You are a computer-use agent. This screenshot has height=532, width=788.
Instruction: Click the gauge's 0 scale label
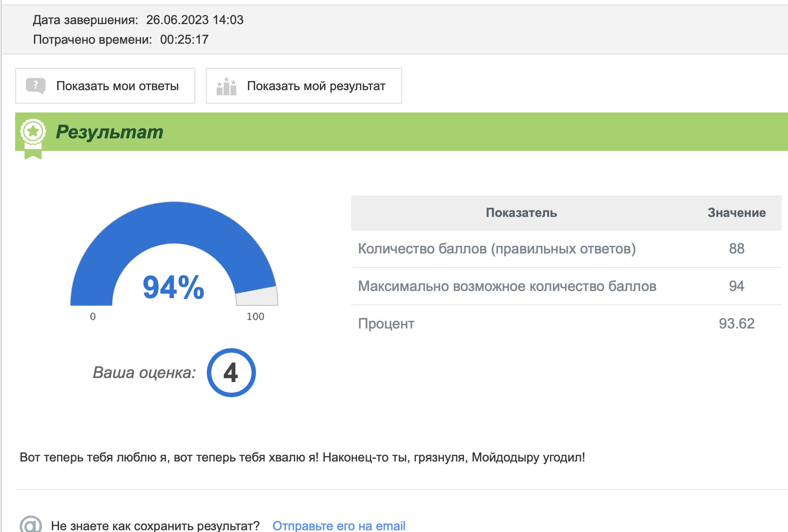click(x=93, y=316)
